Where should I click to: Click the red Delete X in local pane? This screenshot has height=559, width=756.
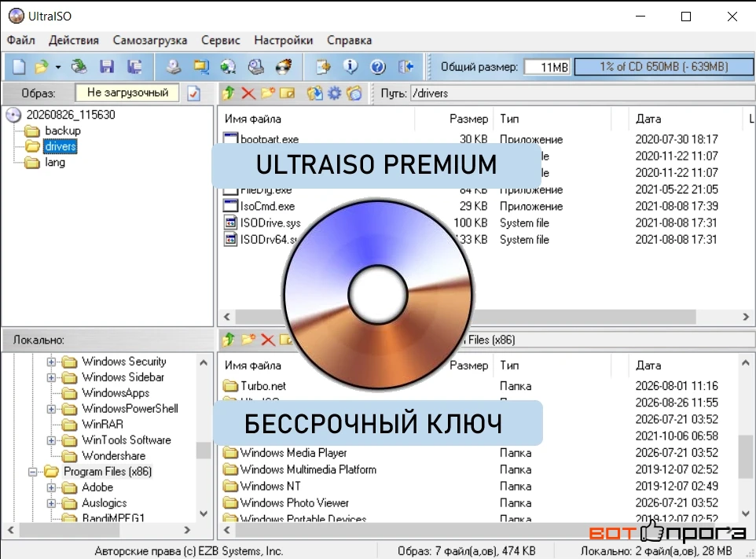tap(268, 340)
